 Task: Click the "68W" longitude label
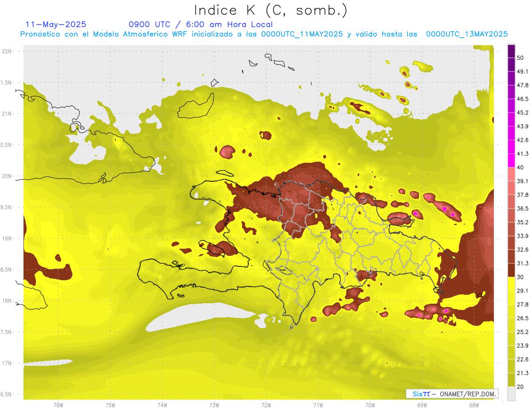(474, 405)
